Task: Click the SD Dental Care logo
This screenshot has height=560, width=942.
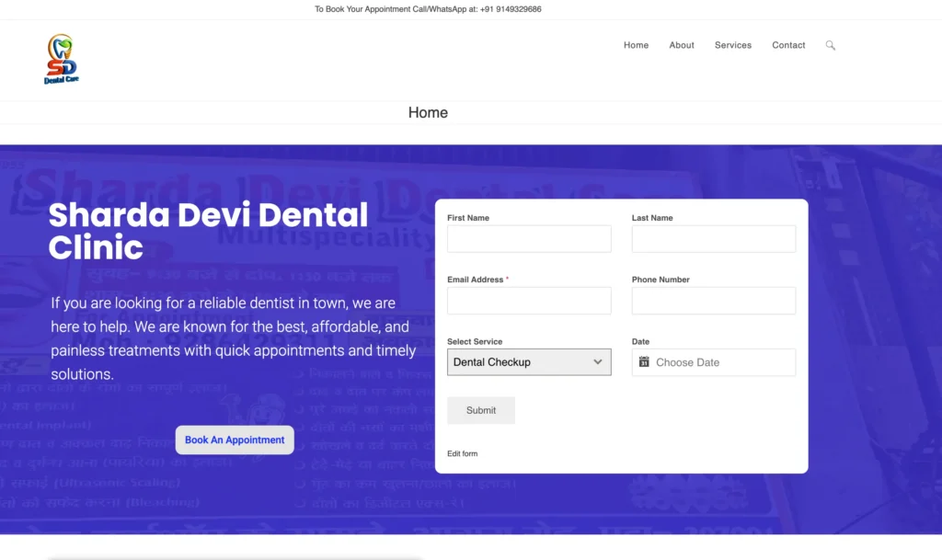Action: click(x=62, y=59)
